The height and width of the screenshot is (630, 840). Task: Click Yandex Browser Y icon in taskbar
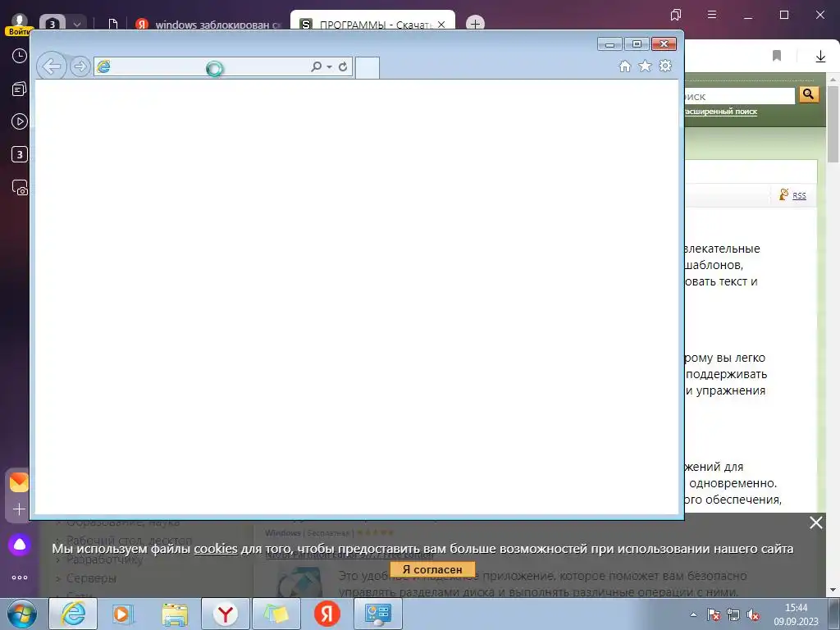225,614
